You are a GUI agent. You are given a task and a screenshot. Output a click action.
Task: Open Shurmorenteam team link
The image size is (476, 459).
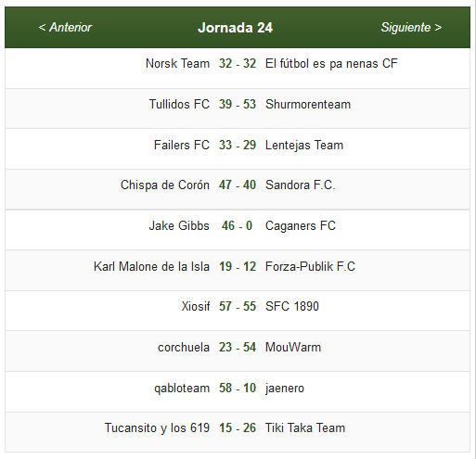click(x=308, y=104)
